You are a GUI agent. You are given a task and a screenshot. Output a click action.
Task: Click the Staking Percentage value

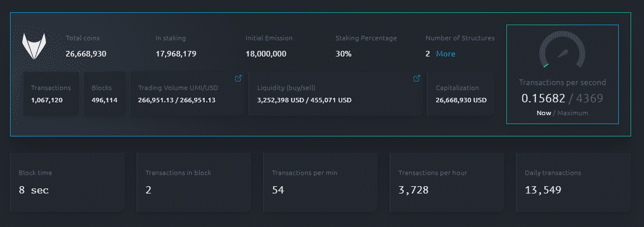point(344,54)
